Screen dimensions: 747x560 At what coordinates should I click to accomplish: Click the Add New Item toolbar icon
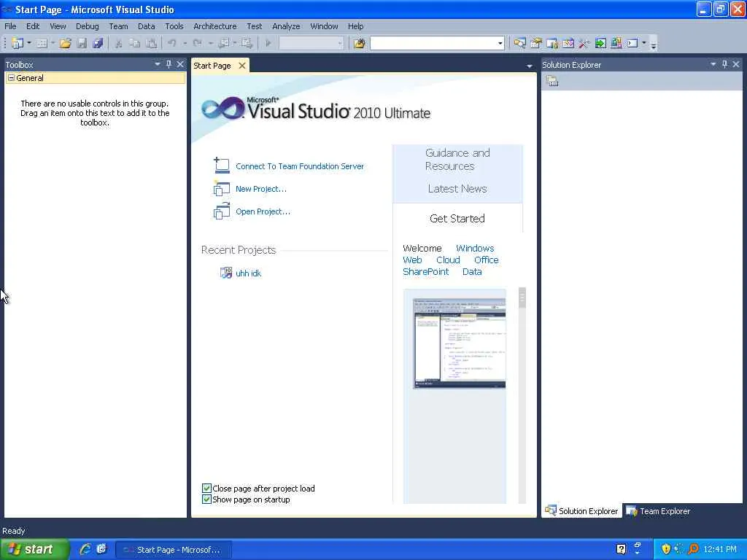click(42, 43)
